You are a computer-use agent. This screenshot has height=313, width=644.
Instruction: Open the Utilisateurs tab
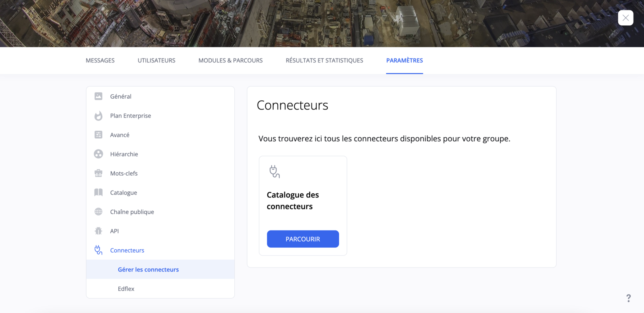point(157,60)
